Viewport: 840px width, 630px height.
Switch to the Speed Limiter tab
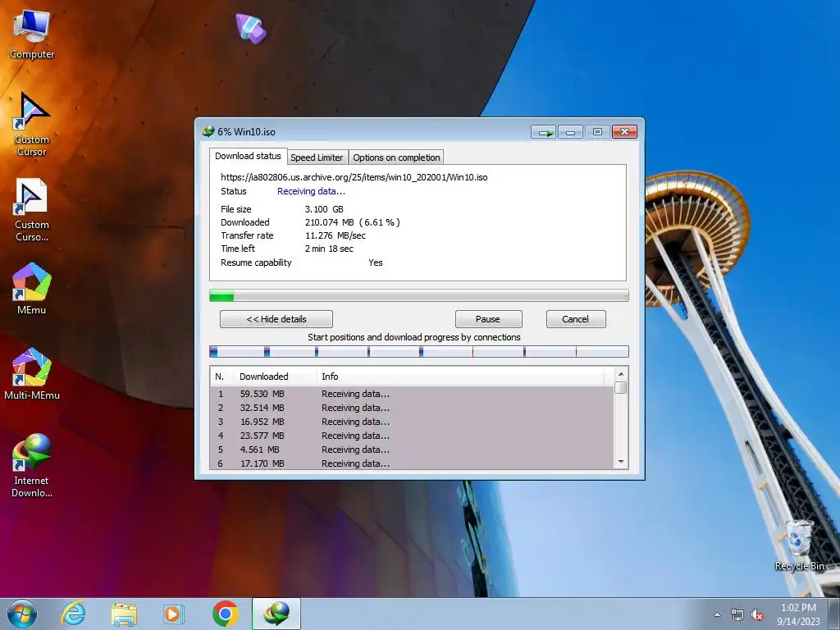pyautogui.click(x=317, y=157)
